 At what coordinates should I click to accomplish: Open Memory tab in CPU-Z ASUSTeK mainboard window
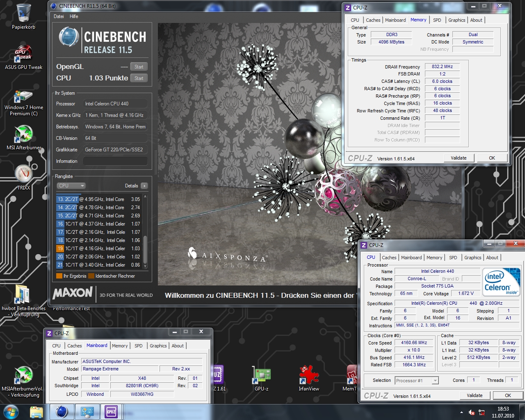click(120, 346)
